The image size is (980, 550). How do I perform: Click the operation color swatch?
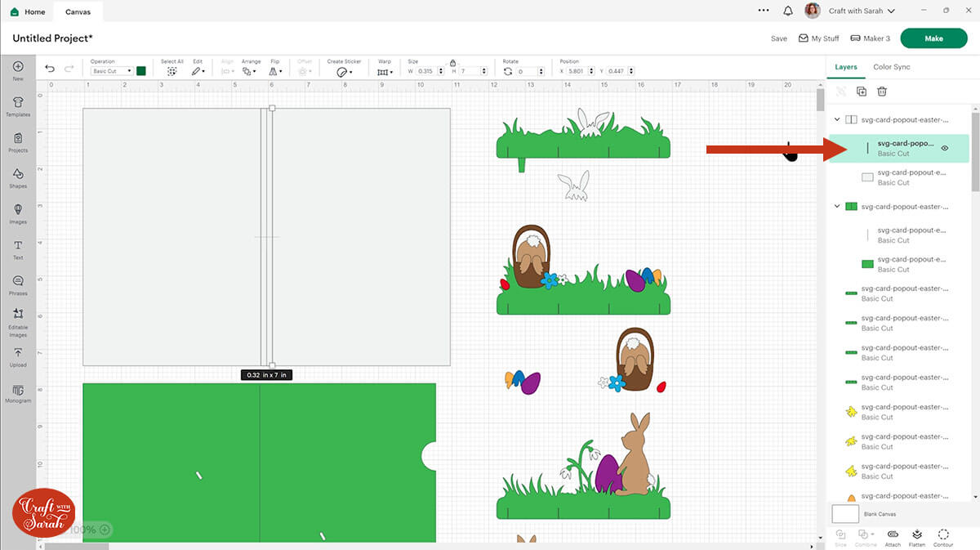point(140,71)
